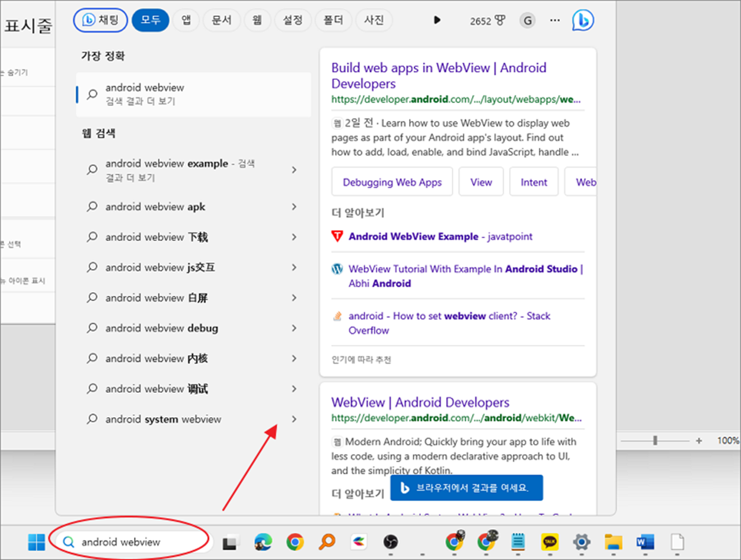Open the 2652 rewards points
This screenshot has width=741, height=560.
(x=488, y=21)
